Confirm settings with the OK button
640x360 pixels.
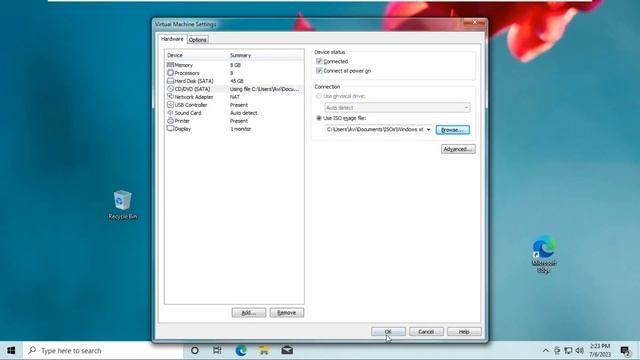[388, 332]
